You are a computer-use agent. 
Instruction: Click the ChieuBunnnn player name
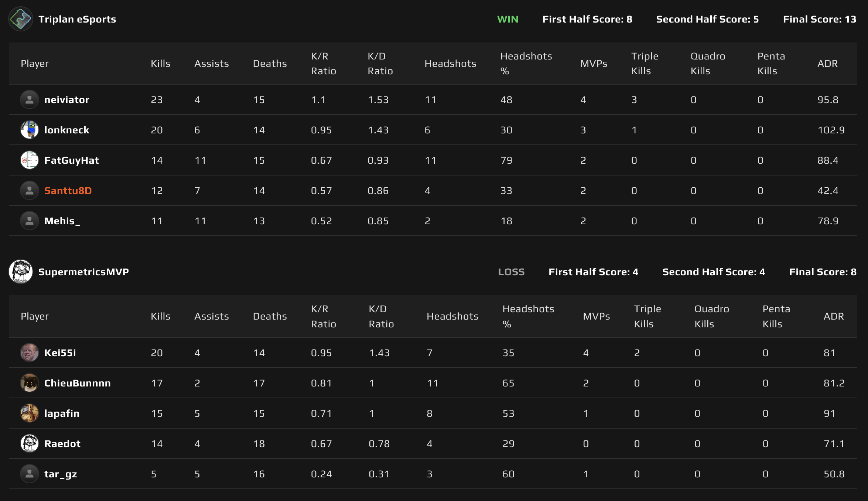click(x=78, y=383)
